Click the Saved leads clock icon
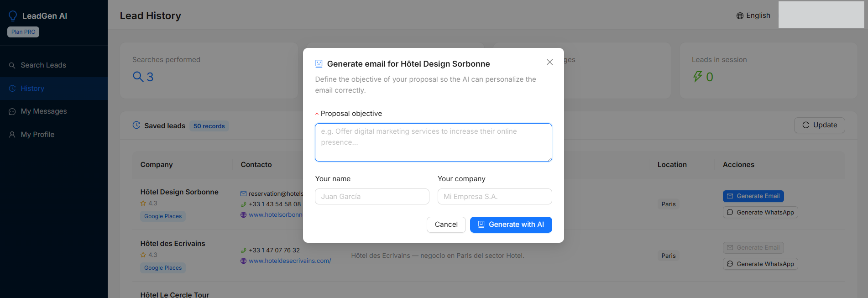Screen dimensions: 868x298 click(x=136, y=125)
